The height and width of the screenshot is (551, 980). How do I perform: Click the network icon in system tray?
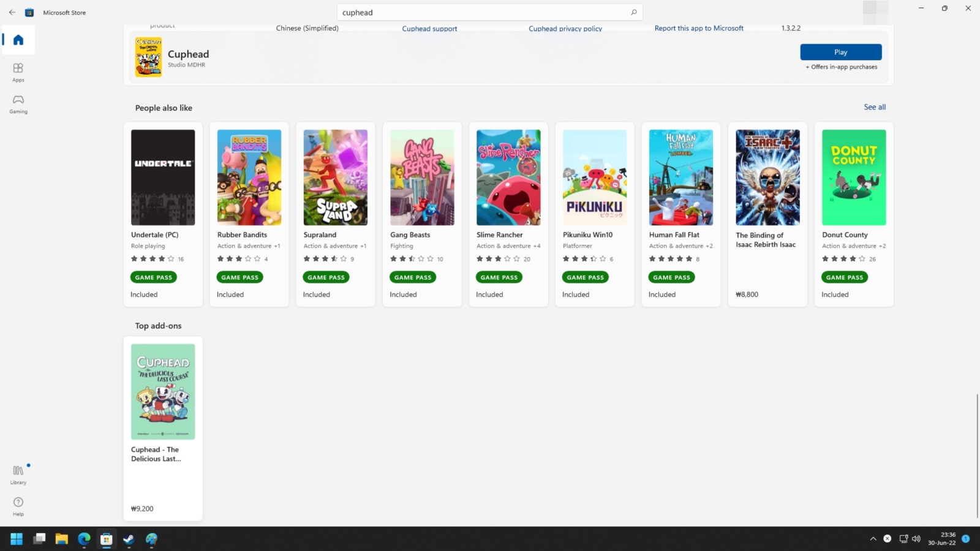pos(903,539)
